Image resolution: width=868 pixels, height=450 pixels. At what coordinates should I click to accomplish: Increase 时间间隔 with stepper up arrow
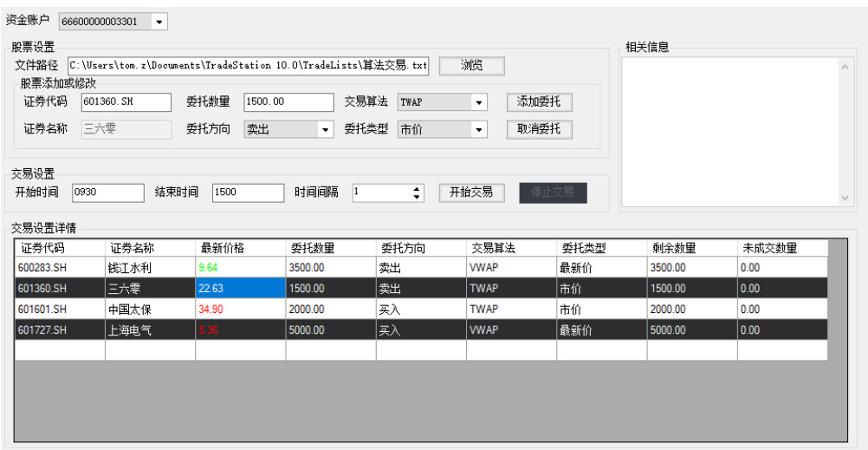[x=417, y=188]
